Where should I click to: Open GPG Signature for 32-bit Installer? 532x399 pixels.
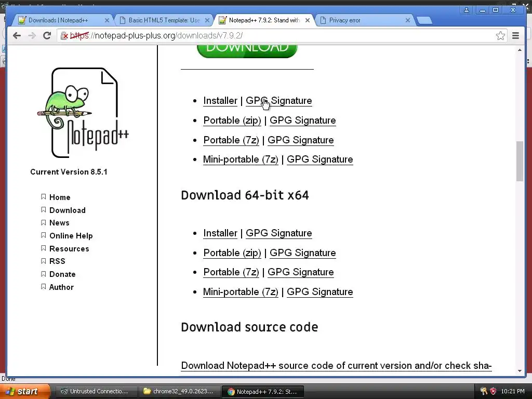[x=279, y=101]
